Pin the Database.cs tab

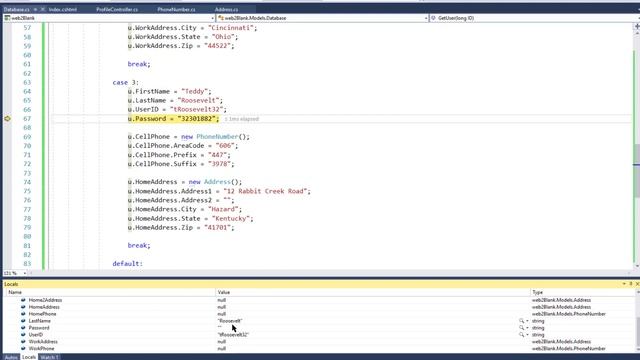[36, 9]
